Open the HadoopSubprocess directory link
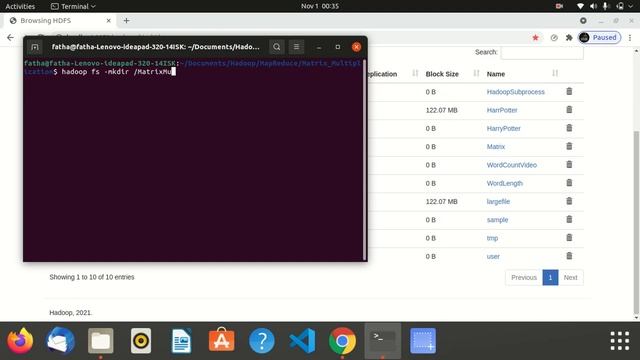The width and height of the screenshot is (640, 360). click(x=516, y=92)
